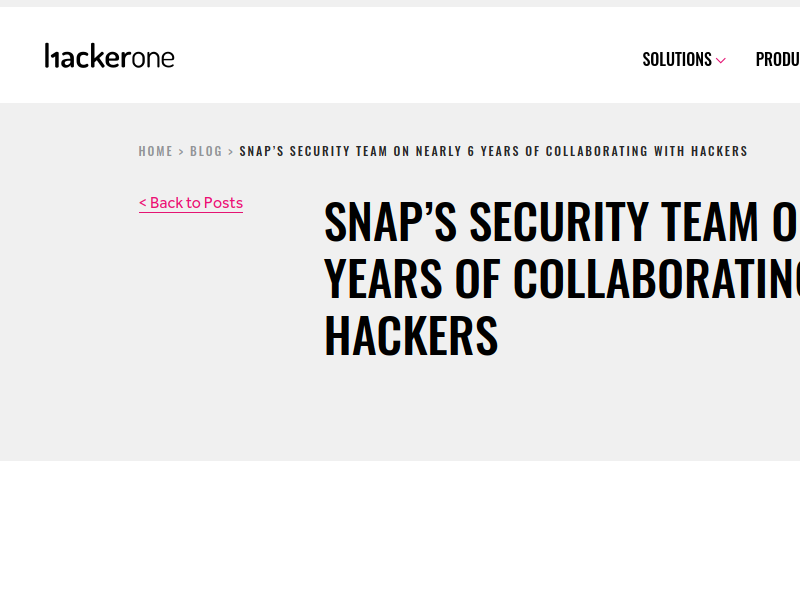Click empty header space between logo and Solutions
This screenshot has height=600, width=800.
400,57
